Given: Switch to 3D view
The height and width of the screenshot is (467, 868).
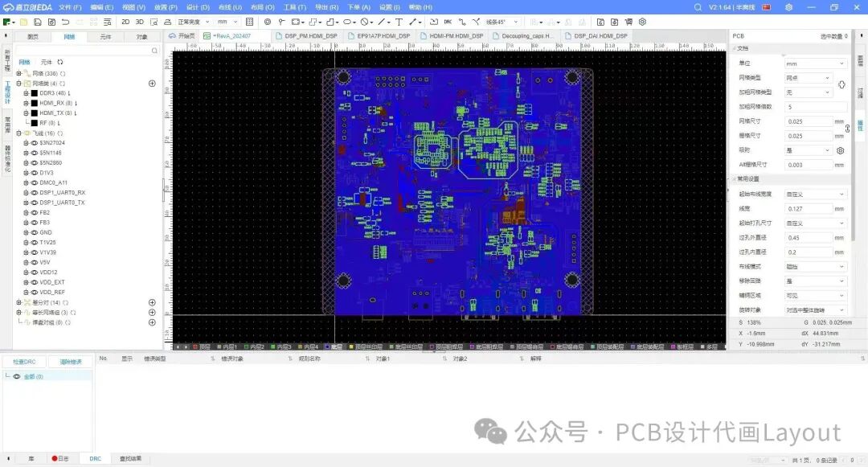Looking at the screenshot, I should (140, 23).
